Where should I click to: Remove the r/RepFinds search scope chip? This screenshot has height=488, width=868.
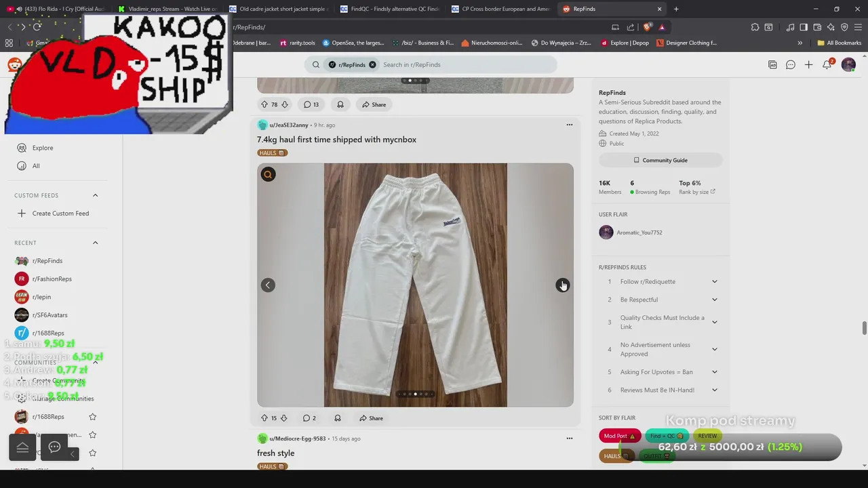[x=372, y=64]
